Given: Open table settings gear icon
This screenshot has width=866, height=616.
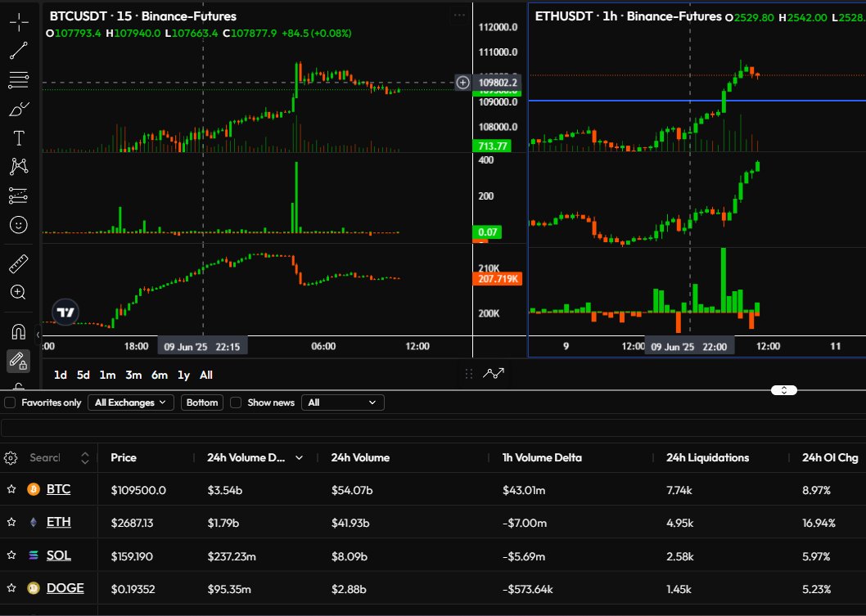Looking at the screenshot, I should click(11, 457).
